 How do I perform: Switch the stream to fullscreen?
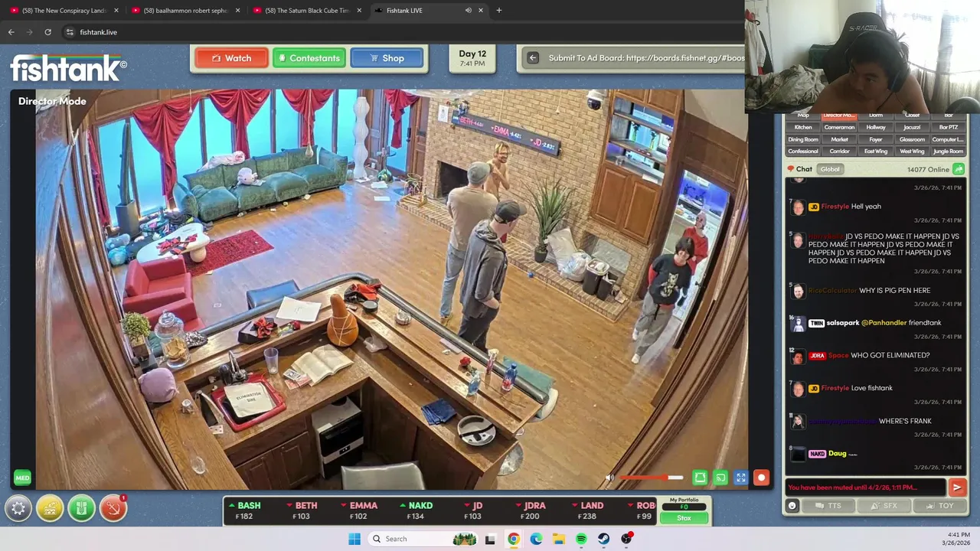click(x=741, y=478)
